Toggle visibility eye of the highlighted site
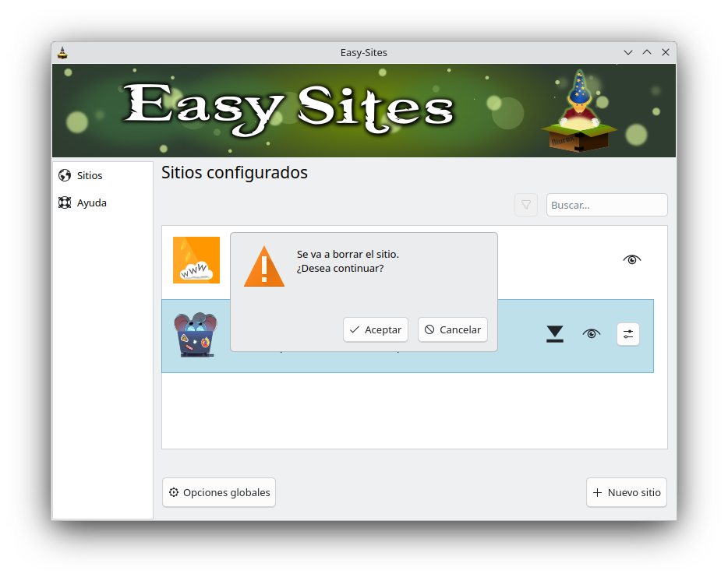 pos(592,334)
